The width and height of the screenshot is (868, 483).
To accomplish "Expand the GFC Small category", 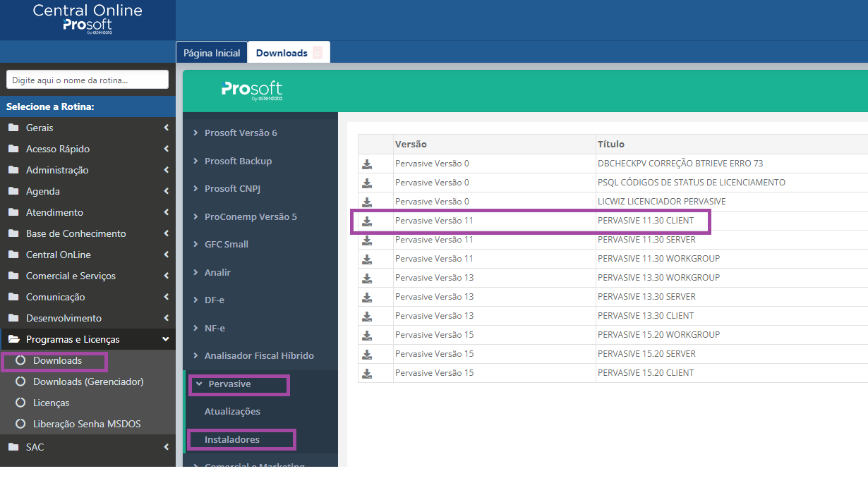I will click(x=227, y=244).
